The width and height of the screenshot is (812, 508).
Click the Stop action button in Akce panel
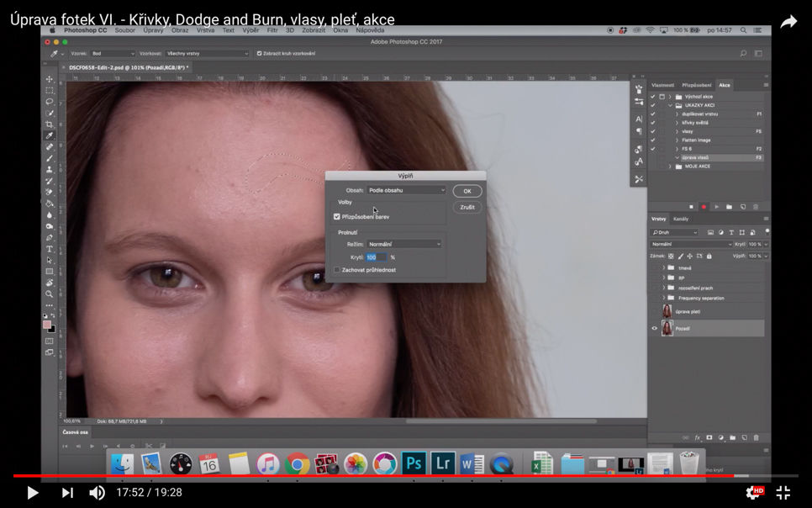coord(691,207)
